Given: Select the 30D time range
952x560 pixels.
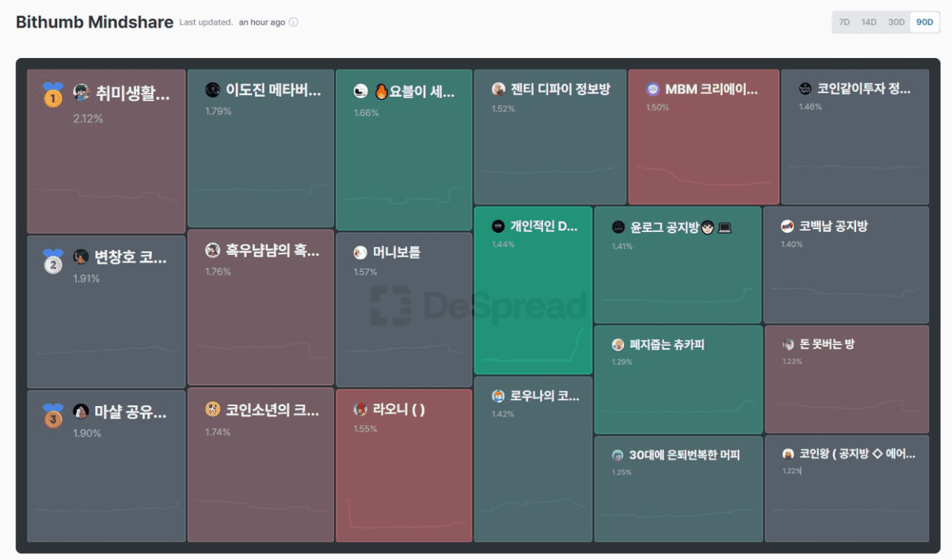Looking at the screenshot, I should coord(896,22).
